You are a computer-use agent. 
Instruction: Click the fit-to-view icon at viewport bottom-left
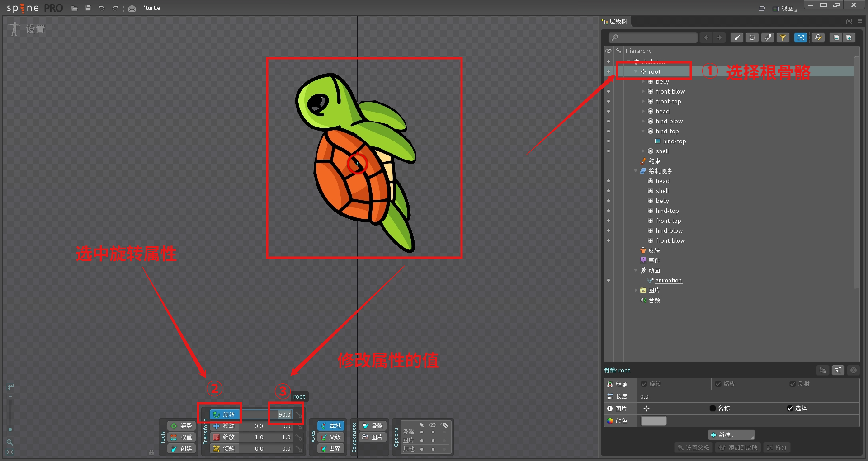point(10,452)
